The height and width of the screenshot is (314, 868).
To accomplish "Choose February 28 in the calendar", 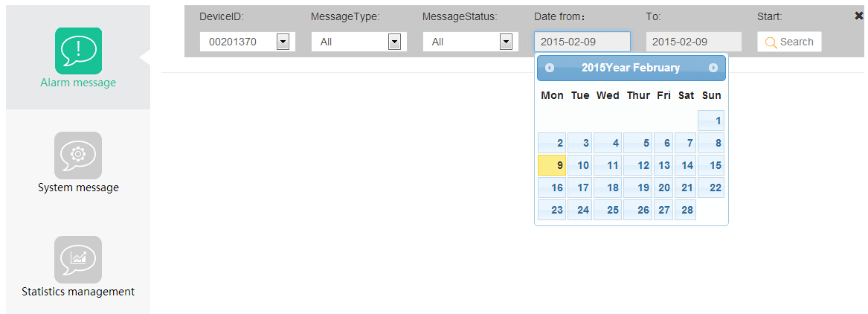I will [687, 210].
